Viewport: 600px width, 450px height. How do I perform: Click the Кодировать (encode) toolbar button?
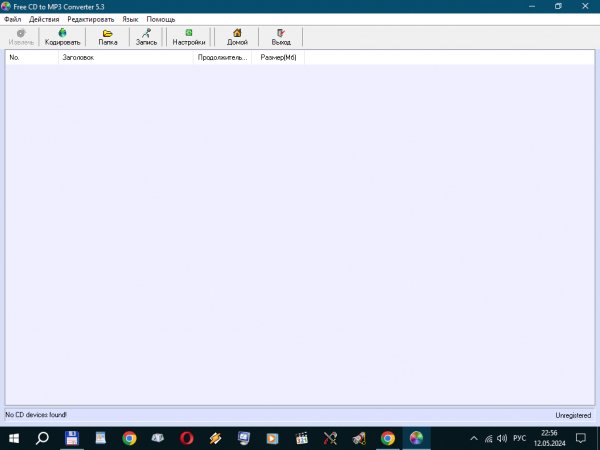[x=62, y=37]
